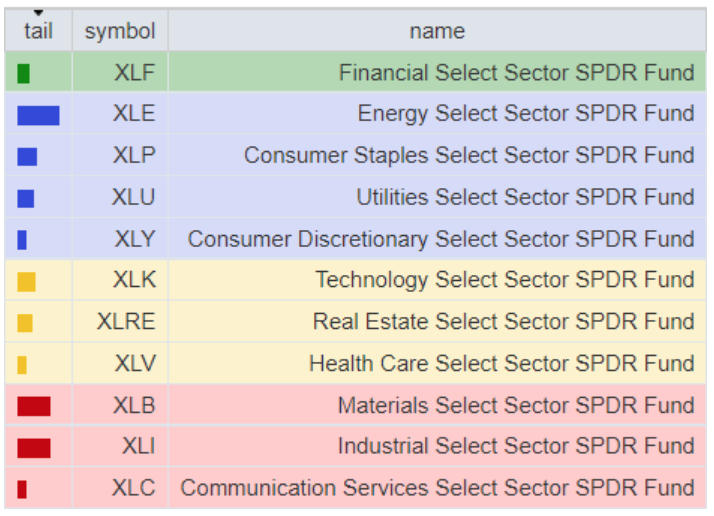Click the name column header
This screenshot has width=714, height=516.
437,32
